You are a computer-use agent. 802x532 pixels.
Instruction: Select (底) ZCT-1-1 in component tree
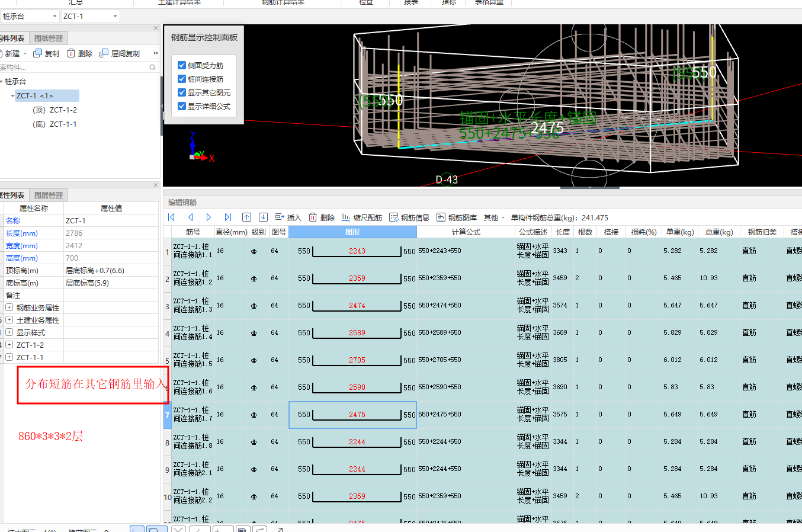55,124
